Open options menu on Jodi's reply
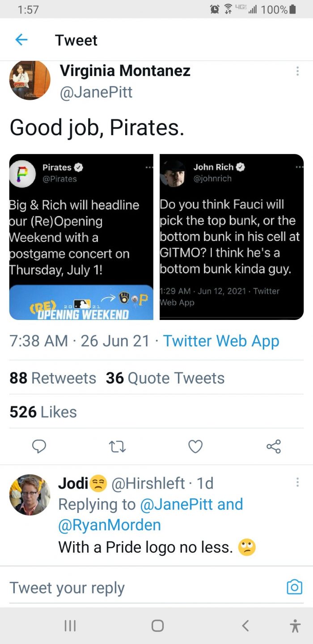 pyautogui.click(x=297, y=482)
